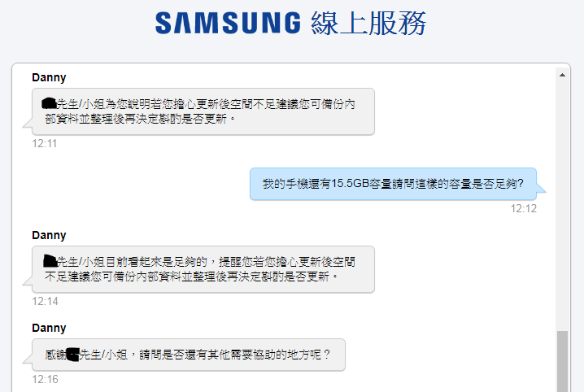Click Danny's message asking 是否還有其他需要協助
The width and height of the screenshot is (584, 392).
tap(189, 355)
